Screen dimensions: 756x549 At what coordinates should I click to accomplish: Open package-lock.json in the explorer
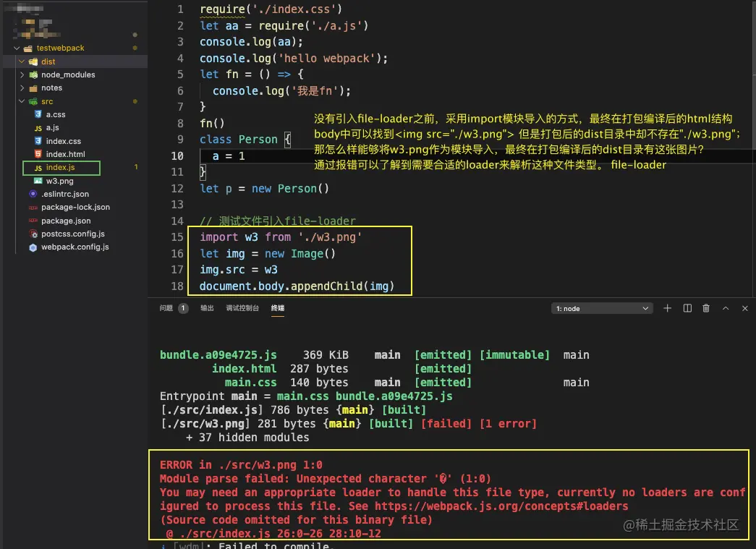75,208
